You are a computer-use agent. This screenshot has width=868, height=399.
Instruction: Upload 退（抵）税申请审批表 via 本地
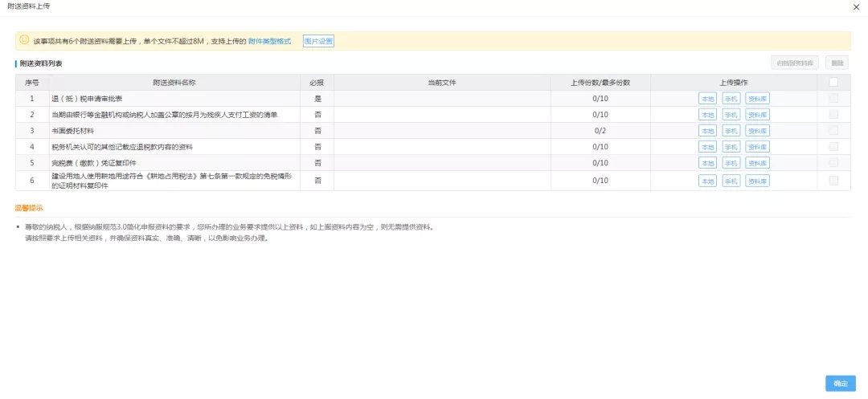[707, 99]
